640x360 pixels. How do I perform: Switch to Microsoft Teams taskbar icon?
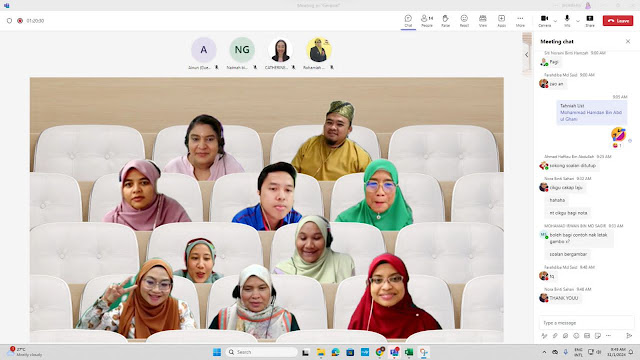tap(394, 352)
